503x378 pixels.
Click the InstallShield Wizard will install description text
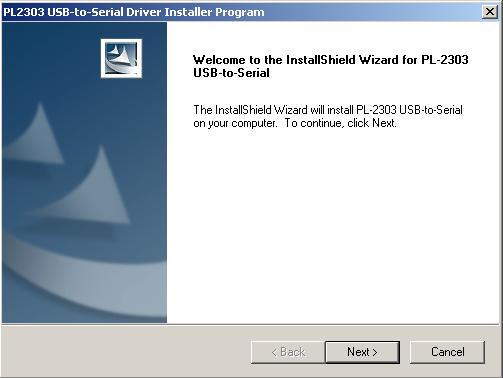tap(328, 116)
